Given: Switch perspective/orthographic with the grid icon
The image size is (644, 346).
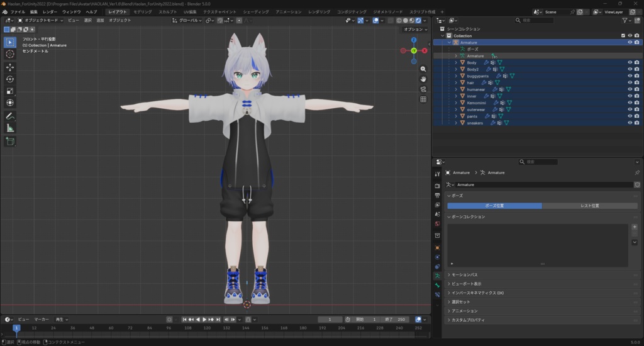Looking at the screenshot, I should pos(423,99).
